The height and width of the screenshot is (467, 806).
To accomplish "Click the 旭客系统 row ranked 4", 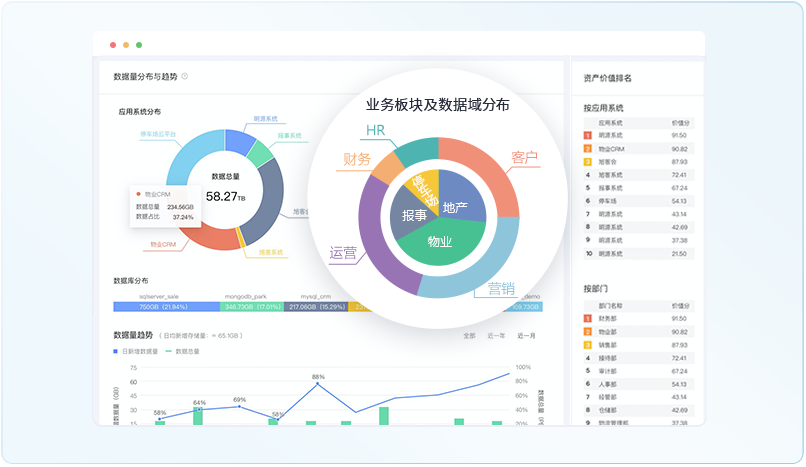I will (x=639, y=175).
